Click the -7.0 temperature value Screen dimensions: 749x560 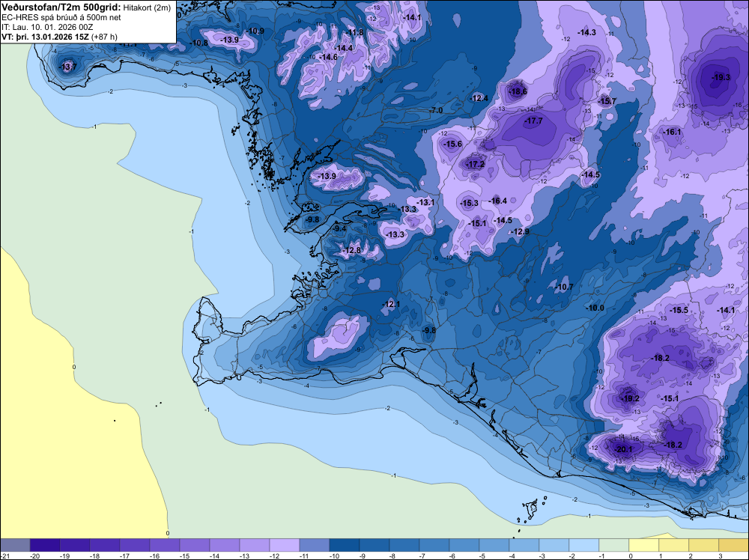pos(436,110)
